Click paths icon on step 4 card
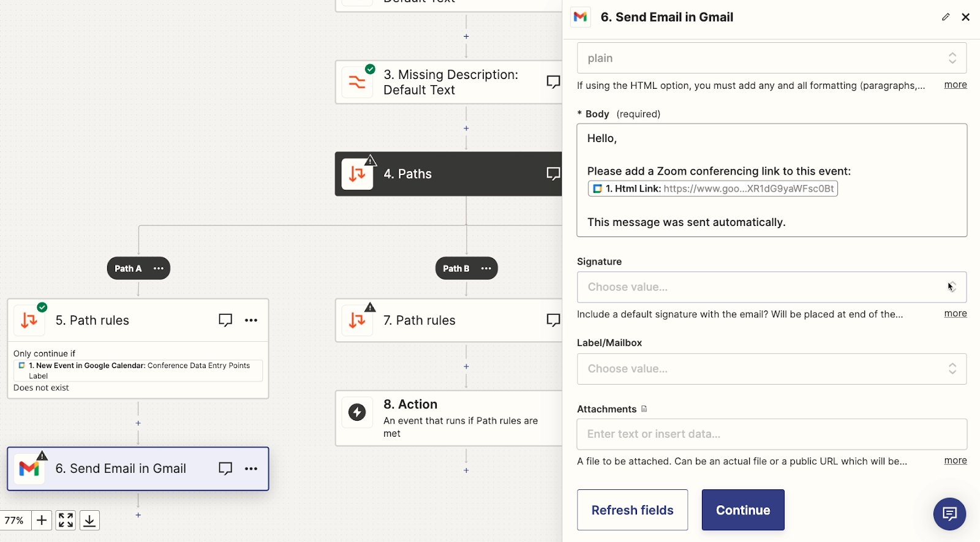This screenshot has height=542, width=980. point(357,175)
